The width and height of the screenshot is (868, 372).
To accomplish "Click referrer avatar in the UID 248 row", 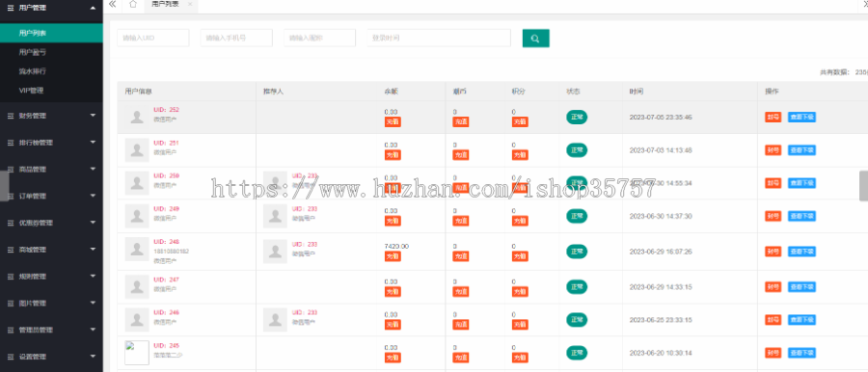I will point(275,251).
